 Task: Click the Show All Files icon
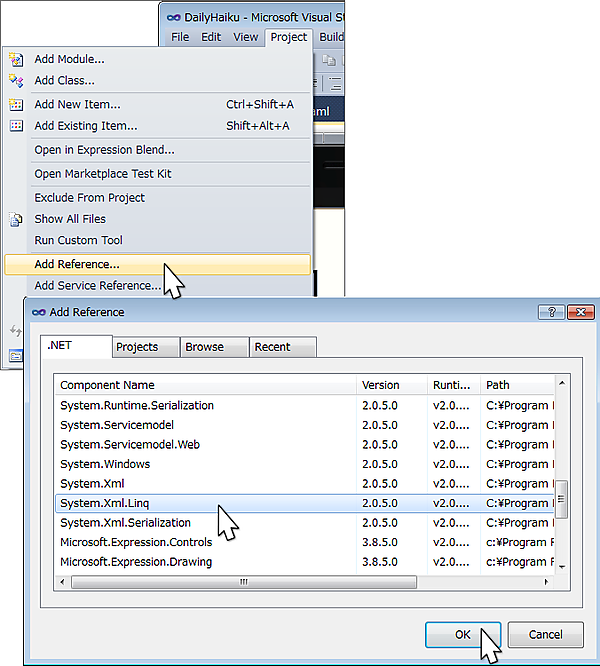click(x=16, y=219)
